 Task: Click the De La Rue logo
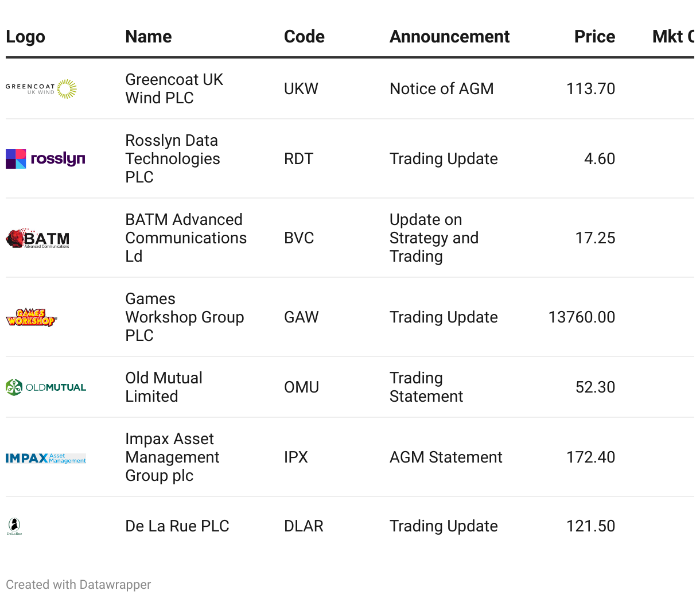click(14, 526)
